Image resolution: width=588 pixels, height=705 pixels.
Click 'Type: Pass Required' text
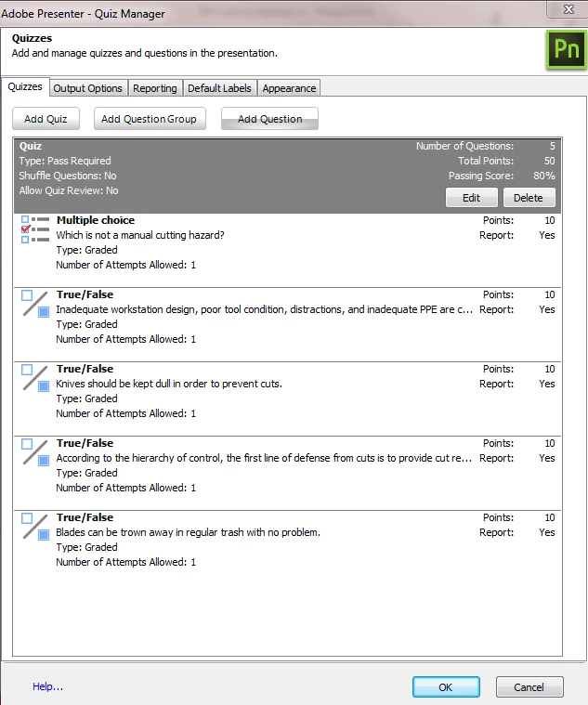[x=65, y=161]
